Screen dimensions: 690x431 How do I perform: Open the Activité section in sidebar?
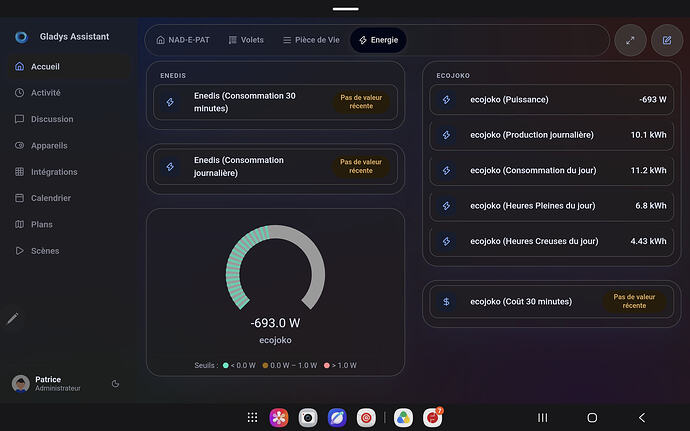[69, 93]
